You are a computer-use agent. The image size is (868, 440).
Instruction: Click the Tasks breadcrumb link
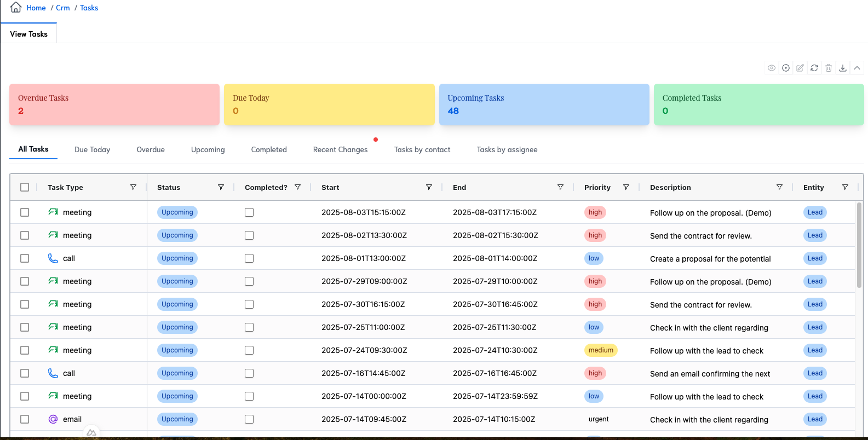[89, 8]
